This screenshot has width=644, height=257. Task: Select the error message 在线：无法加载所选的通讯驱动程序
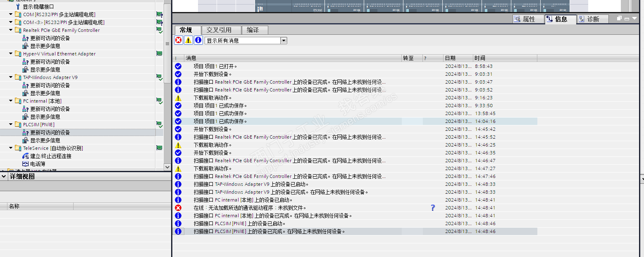(250, 208)
